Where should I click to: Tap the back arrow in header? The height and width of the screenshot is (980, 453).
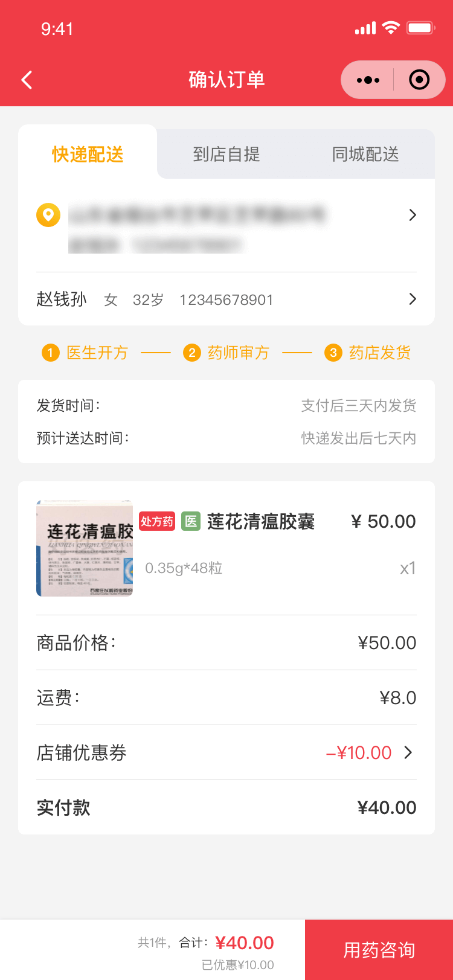(27, 80)
